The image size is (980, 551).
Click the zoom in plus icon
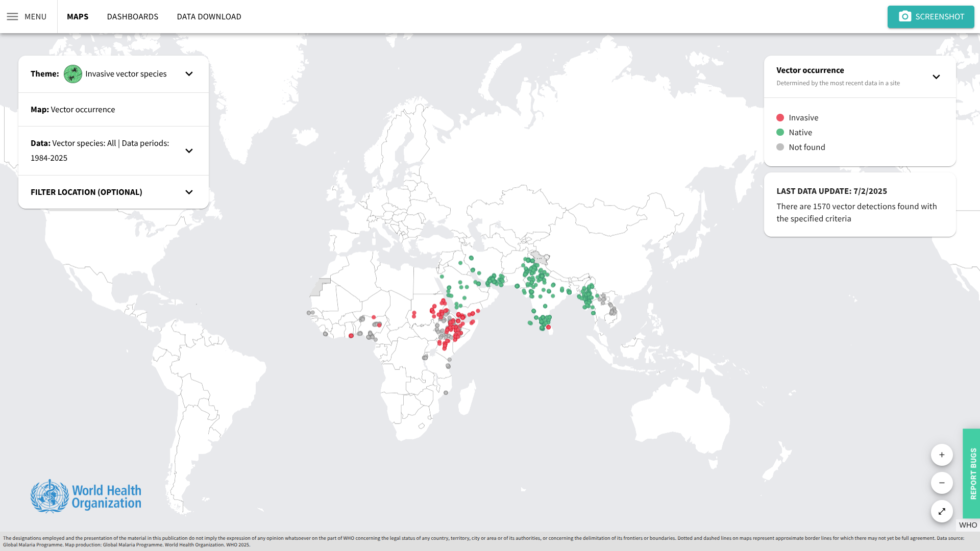point(942,455)
